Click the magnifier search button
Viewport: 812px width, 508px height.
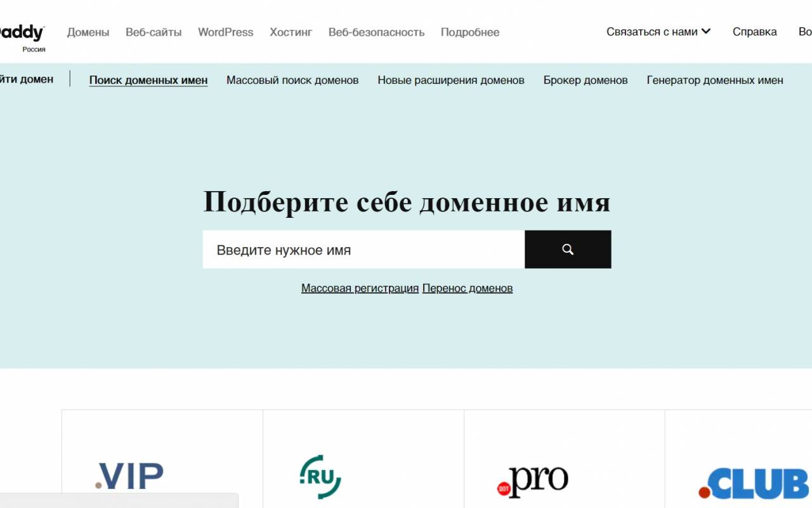point(568,250)
